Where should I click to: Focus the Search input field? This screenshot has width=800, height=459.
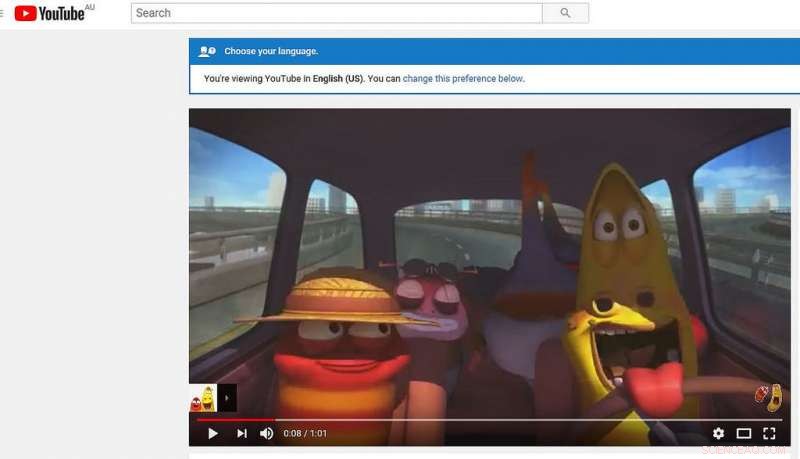(337, 13)
